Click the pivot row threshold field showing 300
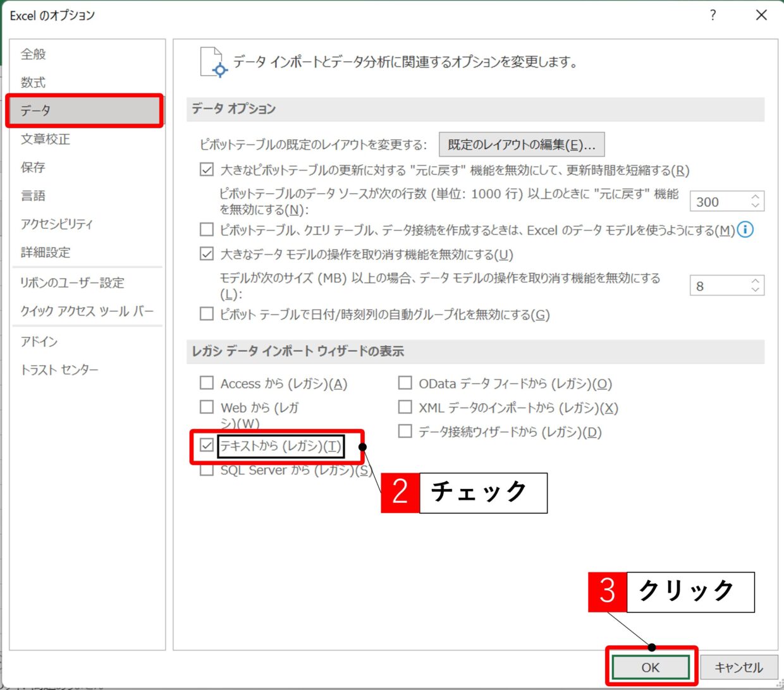784x690 pixels. pos(720,202)
